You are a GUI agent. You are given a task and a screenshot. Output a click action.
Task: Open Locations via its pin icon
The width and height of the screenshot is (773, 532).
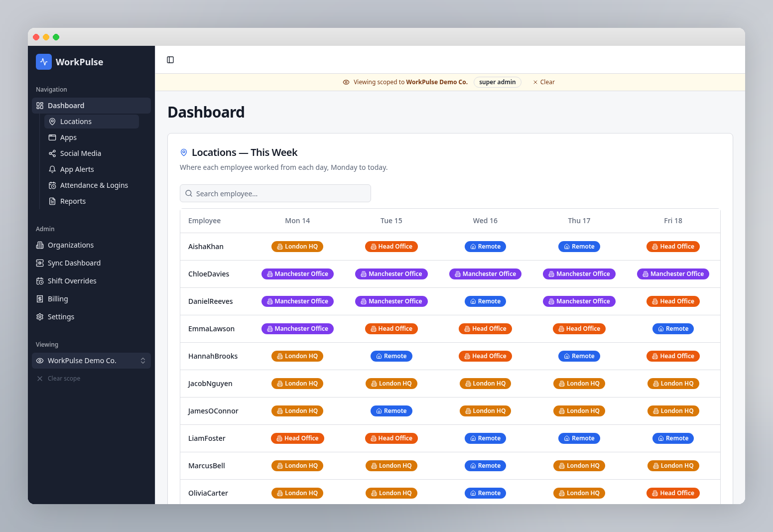pos(52,122)
